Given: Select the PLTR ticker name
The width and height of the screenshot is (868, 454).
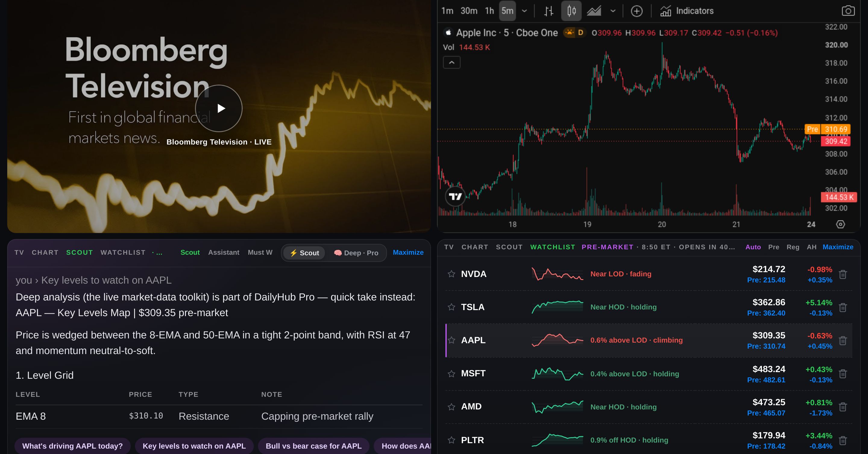Looking at the screenshot, I should pos(472,440).
